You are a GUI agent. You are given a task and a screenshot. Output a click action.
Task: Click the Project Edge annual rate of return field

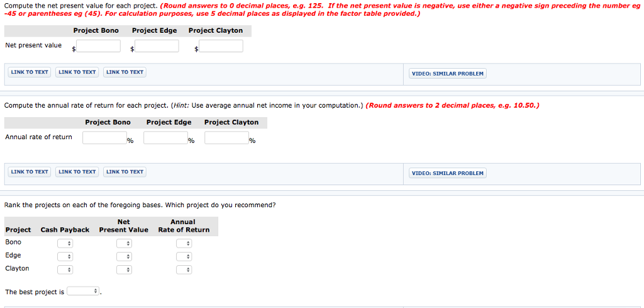point(165,137)
